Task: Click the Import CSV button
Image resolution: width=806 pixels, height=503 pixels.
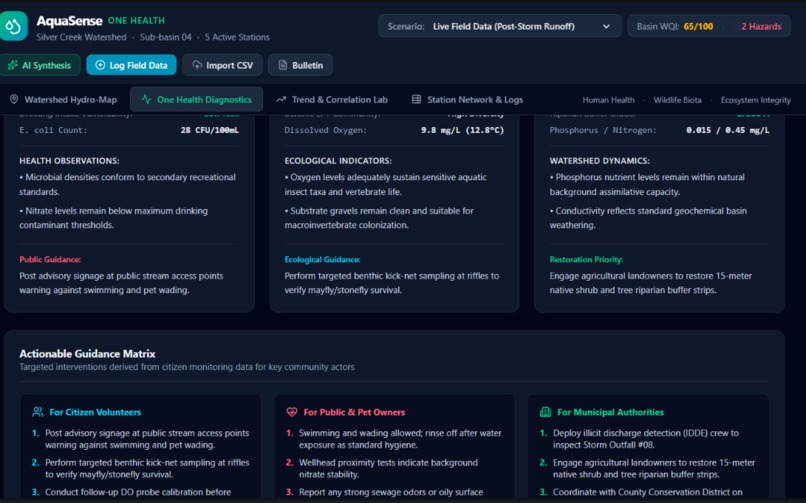Action: coord(222,65)
